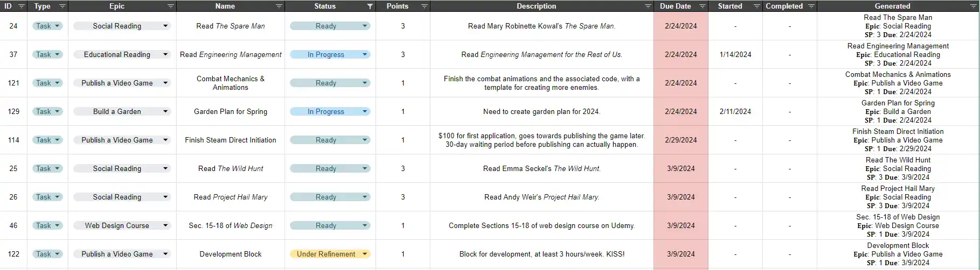Open the Started column filter icon
The width and height of the screenshot is (980, 270).
pyautogui.click(x=756, y=6)
